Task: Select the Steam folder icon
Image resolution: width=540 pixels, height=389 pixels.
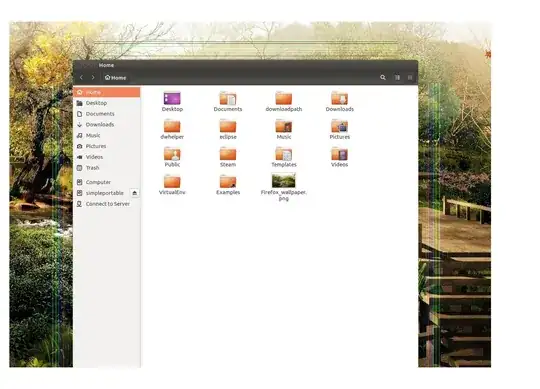Action: (228, 154)
